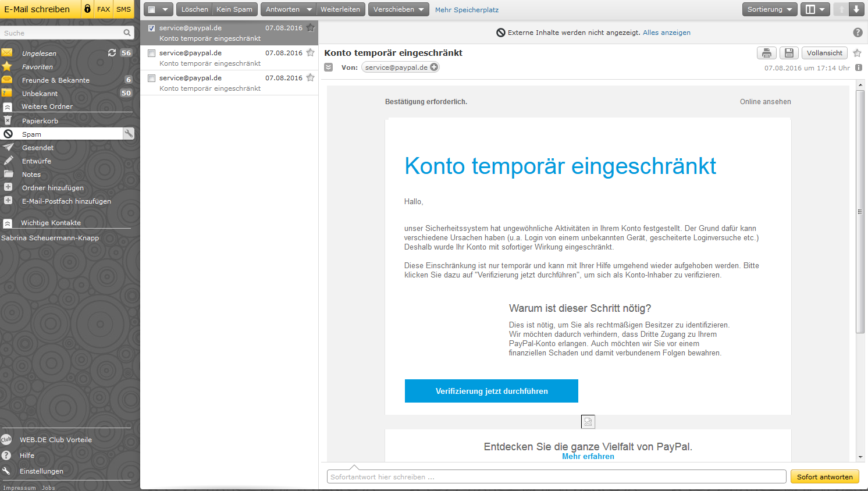
Task: Print the email with the printer icon
Action: tap(767, 53)
